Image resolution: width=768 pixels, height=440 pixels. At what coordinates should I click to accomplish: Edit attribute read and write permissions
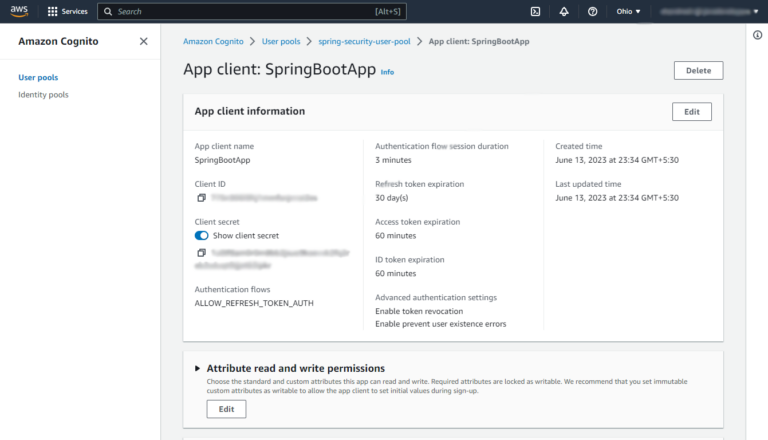pos(226,409)
